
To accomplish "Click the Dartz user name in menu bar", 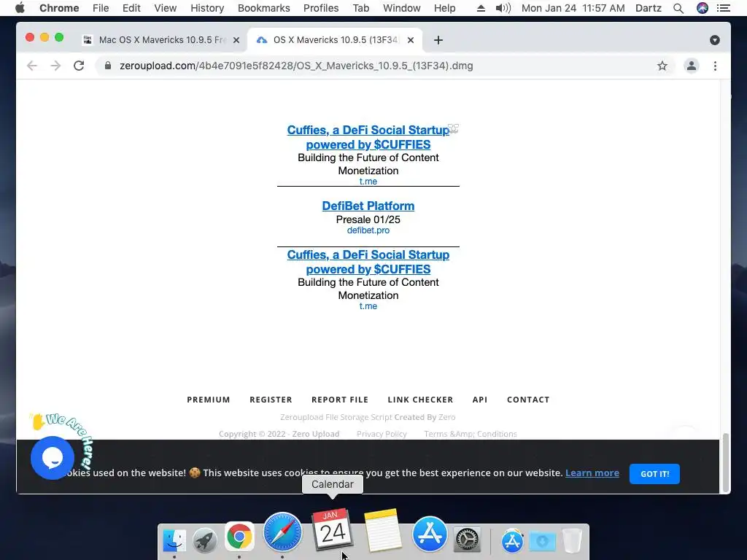I will 649,8.
